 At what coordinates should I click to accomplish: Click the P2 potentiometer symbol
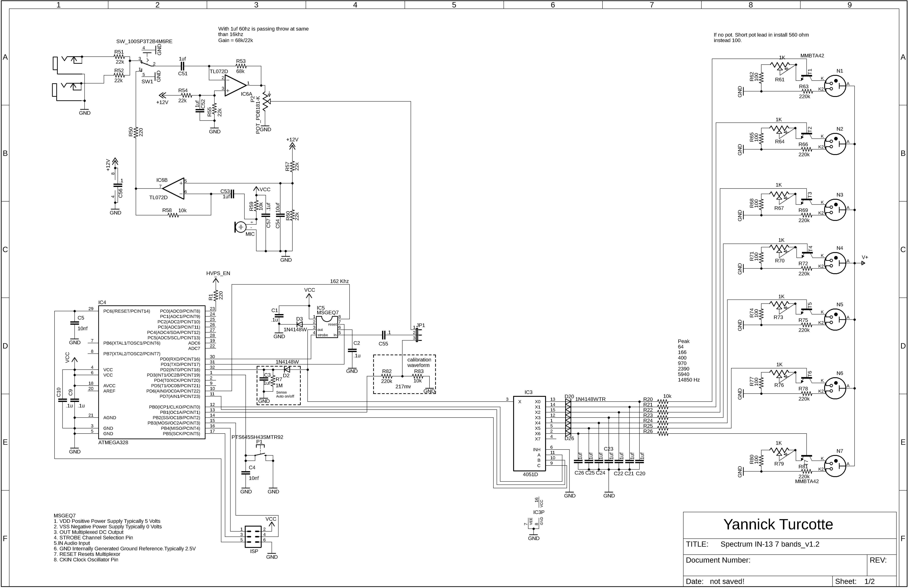coord(266,101)
